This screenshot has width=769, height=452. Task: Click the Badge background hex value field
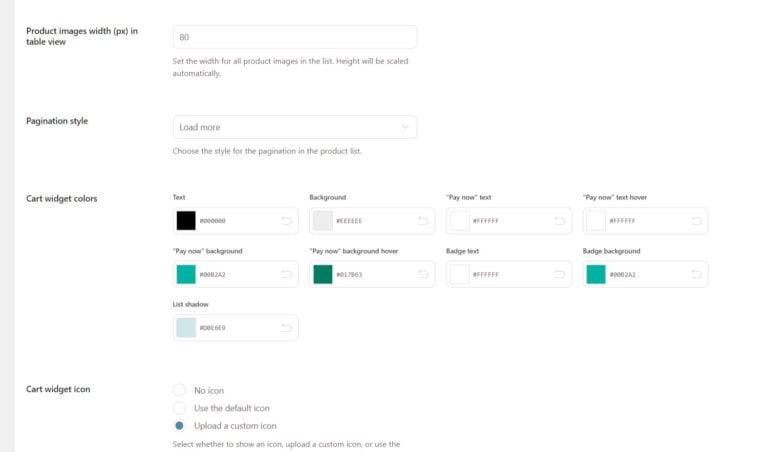click(648, 275)
